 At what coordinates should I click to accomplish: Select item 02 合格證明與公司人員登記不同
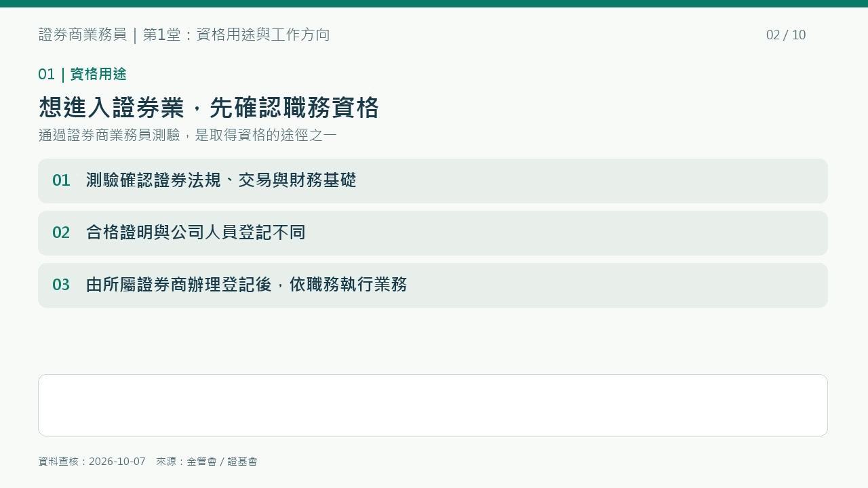433,233
